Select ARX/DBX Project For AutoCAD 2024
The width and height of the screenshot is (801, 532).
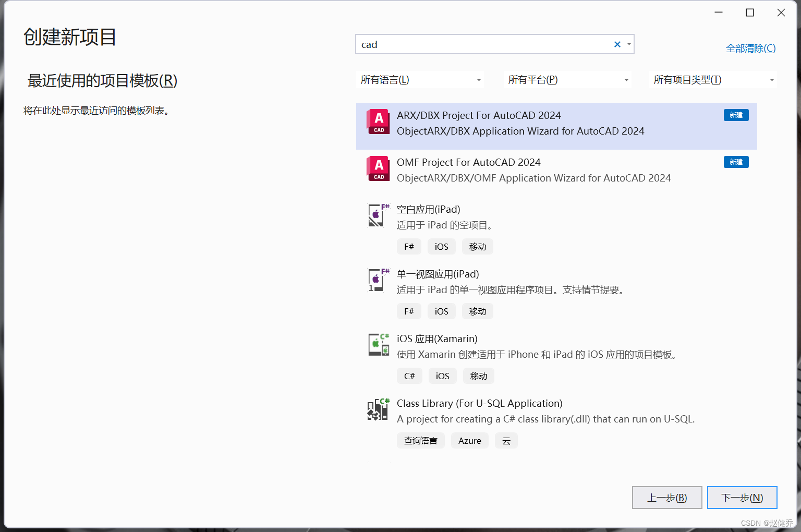pyautogui.click(x=556, y=126)
